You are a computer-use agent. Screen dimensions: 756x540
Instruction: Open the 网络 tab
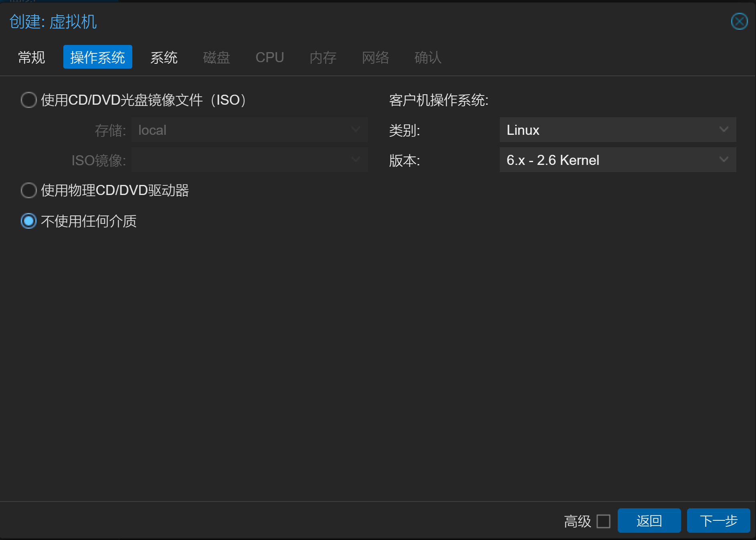[x=375, y=57]
